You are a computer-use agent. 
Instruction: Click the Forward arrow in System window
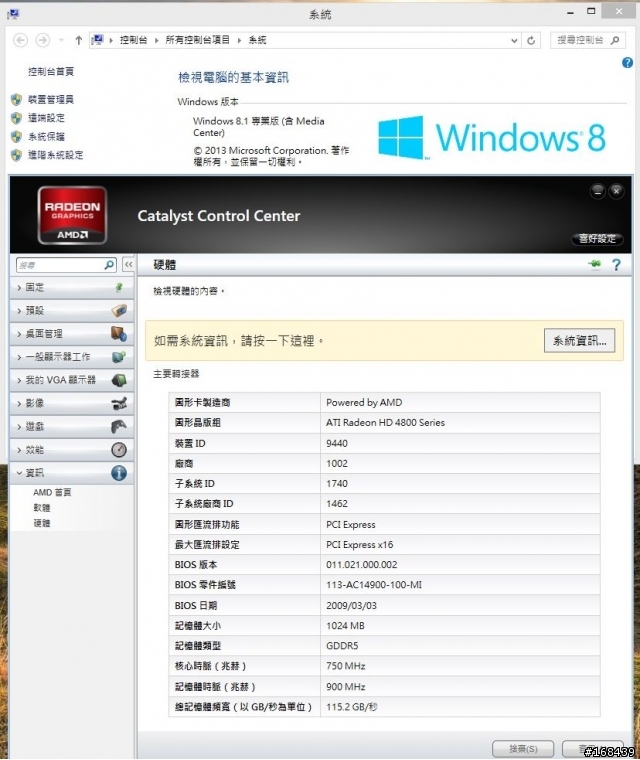[43, 40]
